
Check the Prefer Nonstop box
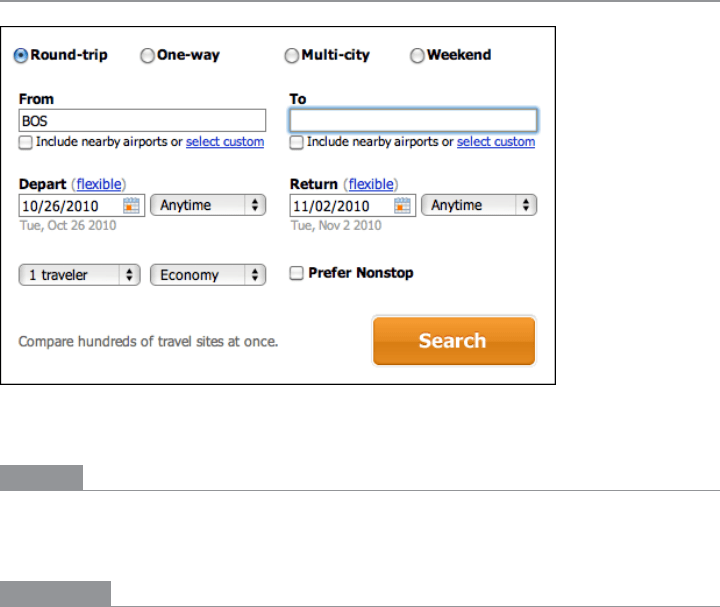(297, 273)
